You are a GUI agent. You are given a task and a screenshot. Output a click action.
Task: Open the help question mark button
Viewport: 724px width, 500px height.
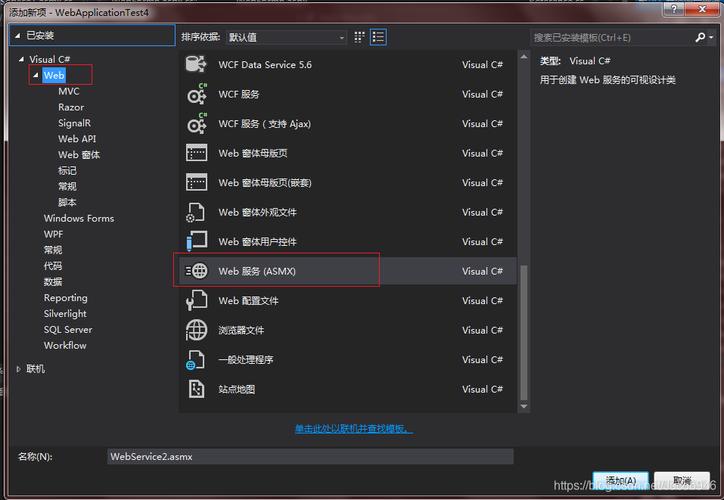(674, 9)
